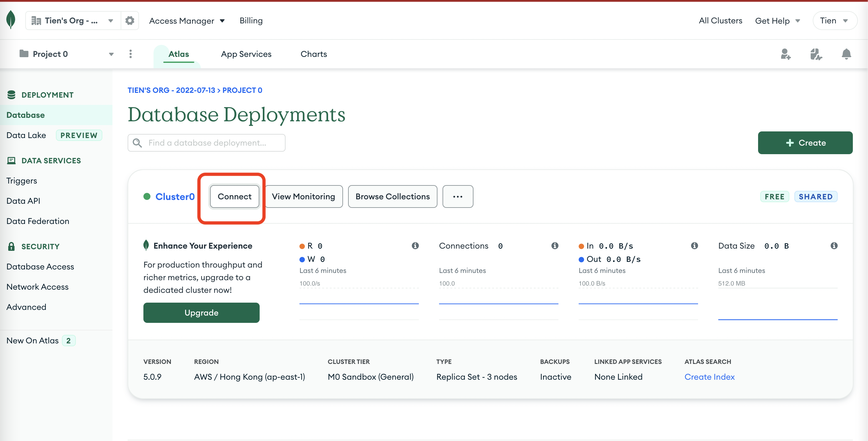Open Data Lake in the sidebar
This screenshot has height=441, width=868.
(26, 135)
